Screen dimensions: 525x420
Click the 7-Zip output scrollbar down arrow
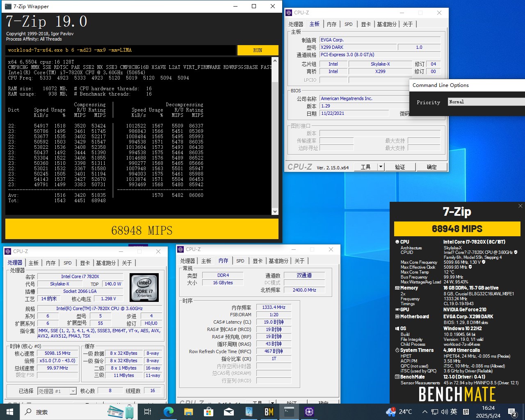pos(275,212)
